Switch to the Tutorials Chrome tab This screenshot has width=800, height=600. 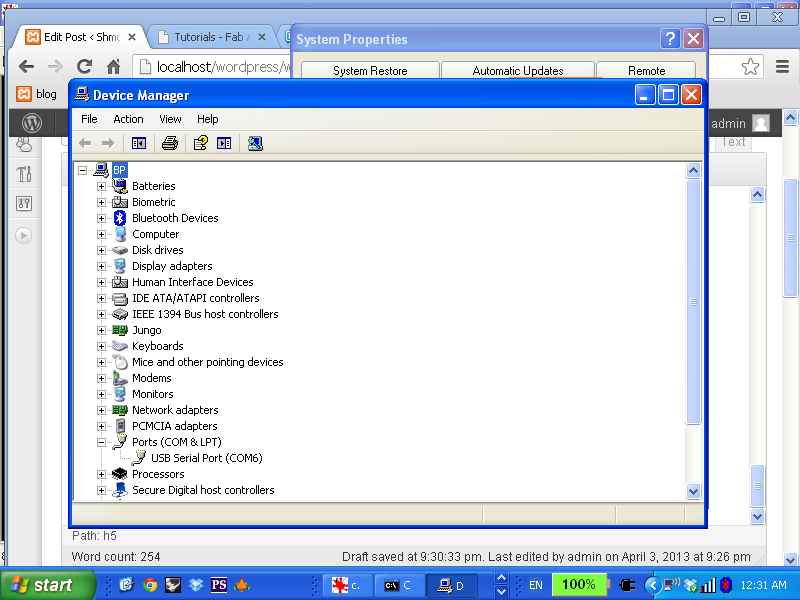(x=209, y=37)
